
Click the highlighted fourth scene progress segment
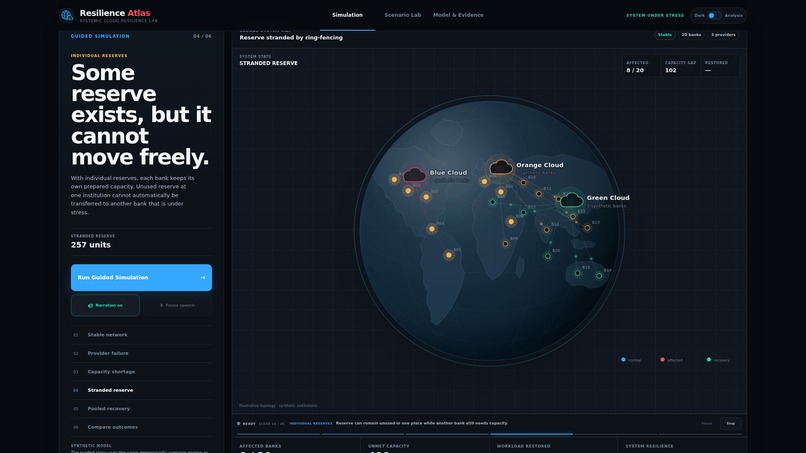point(532,434)
